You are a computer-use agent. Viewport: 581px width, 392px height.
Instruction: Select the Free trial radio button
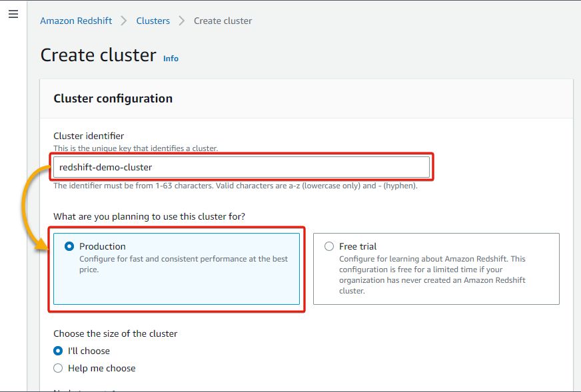[x=329, y=246]
